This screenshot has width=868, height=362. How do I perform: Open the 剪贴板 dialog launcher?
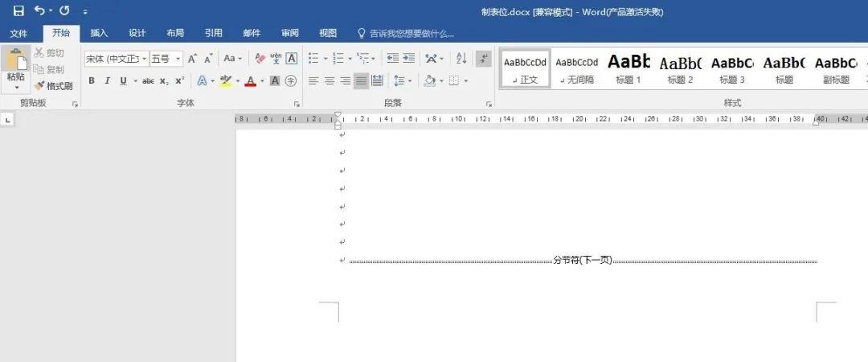pos(75,104)
